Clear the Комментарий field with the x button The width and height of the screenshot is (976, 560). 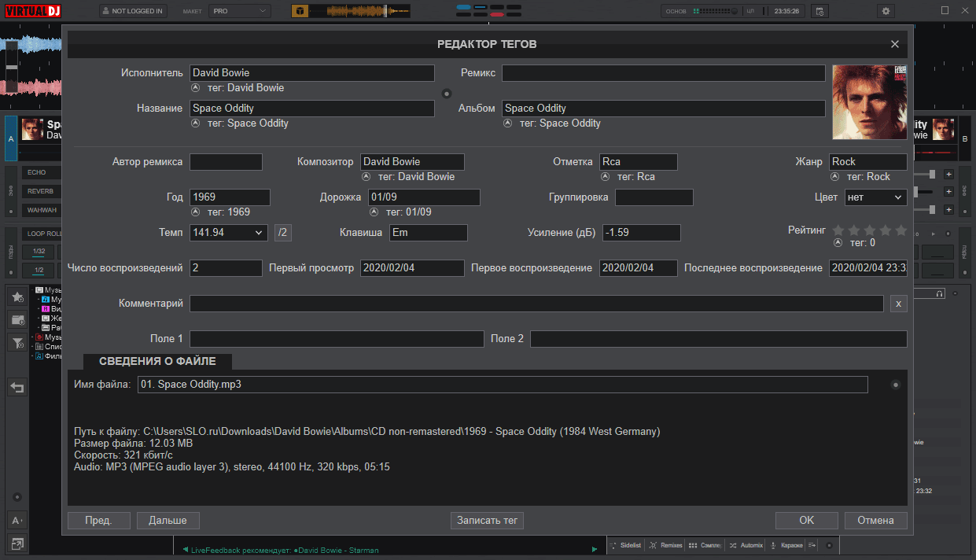point(898,304)
